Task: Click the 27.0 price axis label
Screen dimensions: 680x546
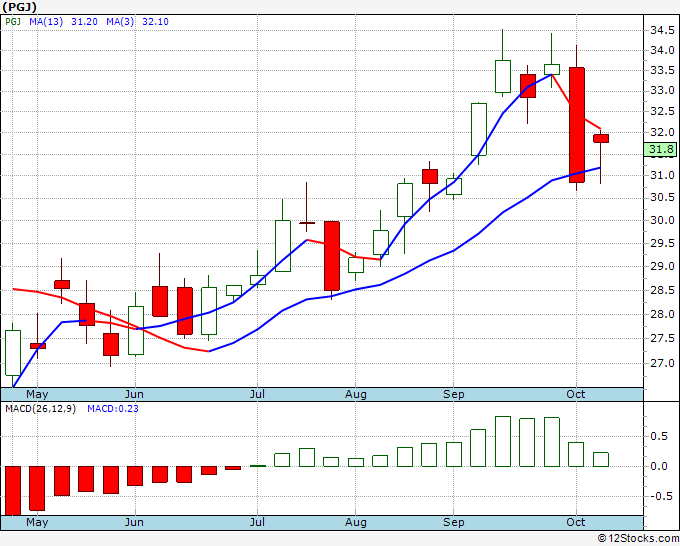Action: [662, 363]
